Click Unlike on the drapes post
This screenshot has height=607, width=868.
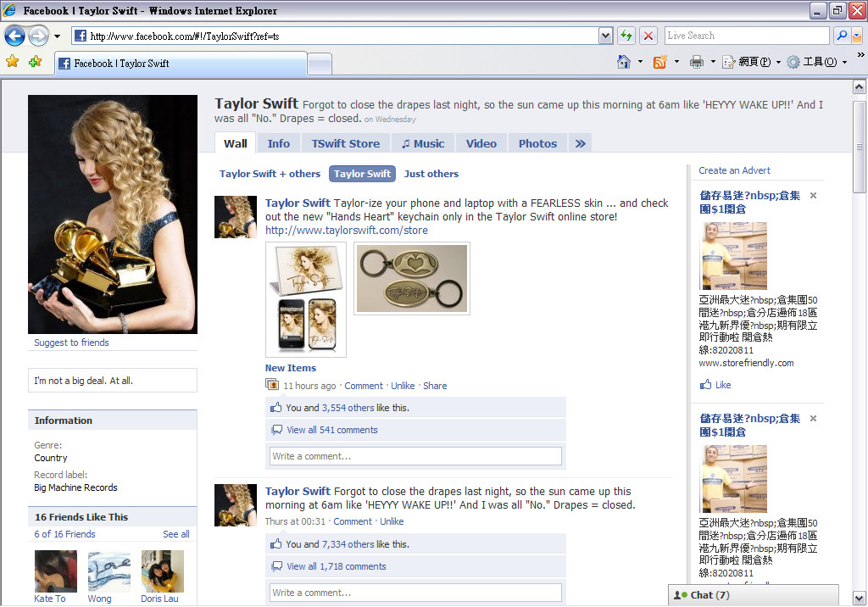click(392, 521)
